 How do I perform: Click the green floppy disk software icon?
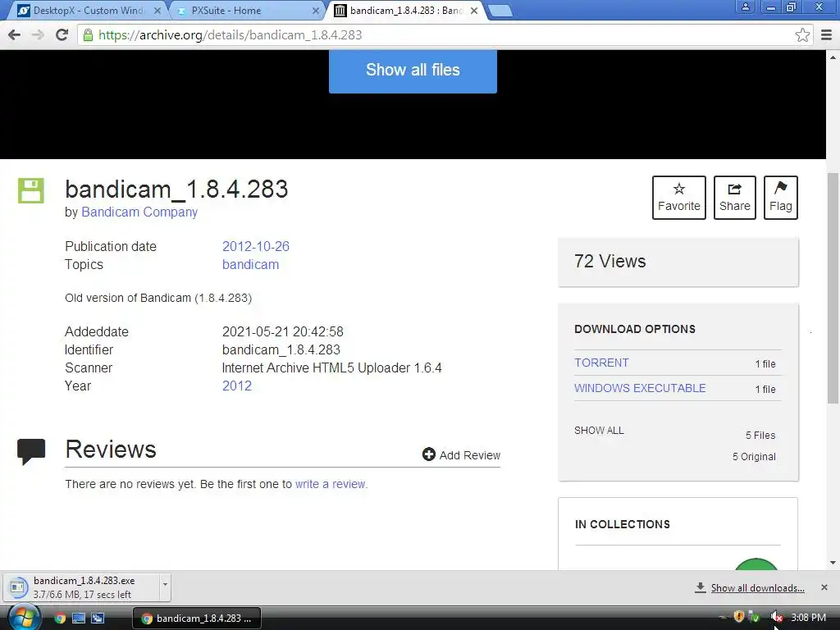click(31, 190)
